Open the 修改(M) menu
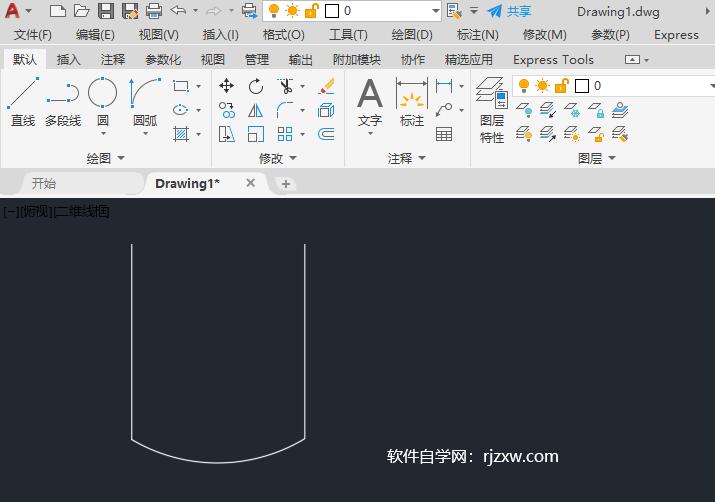The width and height of the screenshot is (715, 502). (x=544, y=35)
